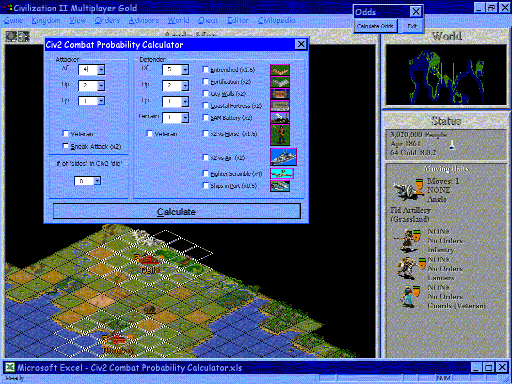This screenshot has width=512, height=384.
Task: Toggle the City Walls (x2) checkbox
Action: tap(206, 94)
